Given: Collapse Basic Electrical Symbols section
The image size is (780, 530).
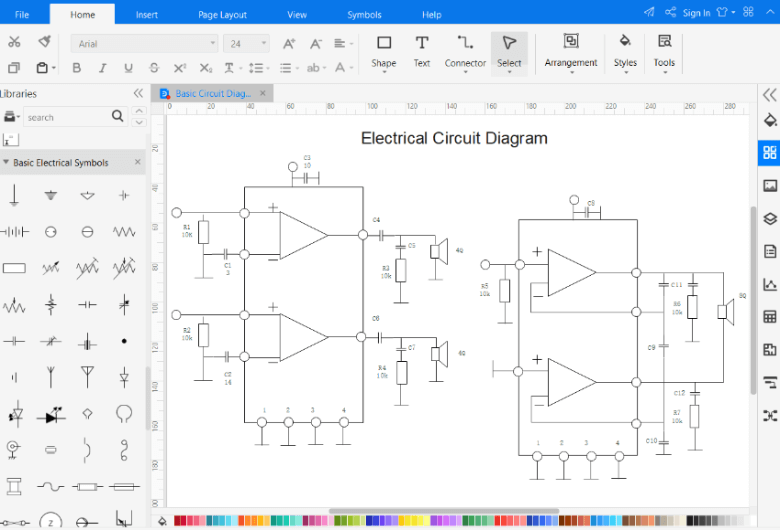Looking at the screenshot, I should click(6, 162).
